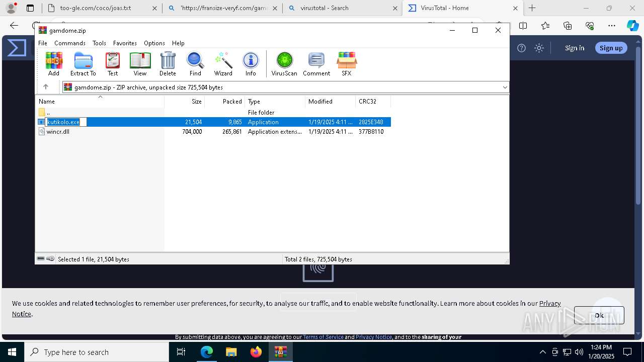644x362 pixels.
Task: Open Task View on taskbar
Action: coord(182,352)
